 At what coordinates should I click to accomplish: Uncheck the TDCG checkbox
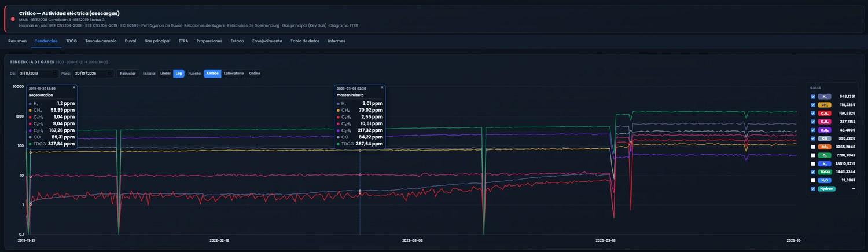813,172
